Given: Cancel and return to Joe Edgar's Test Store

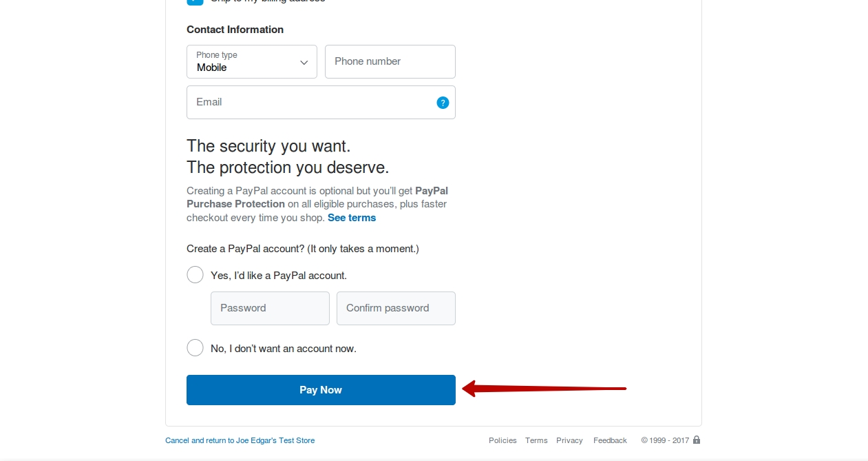Looking at the screenshot, I should pyautogui.click(x=240, y=440).
